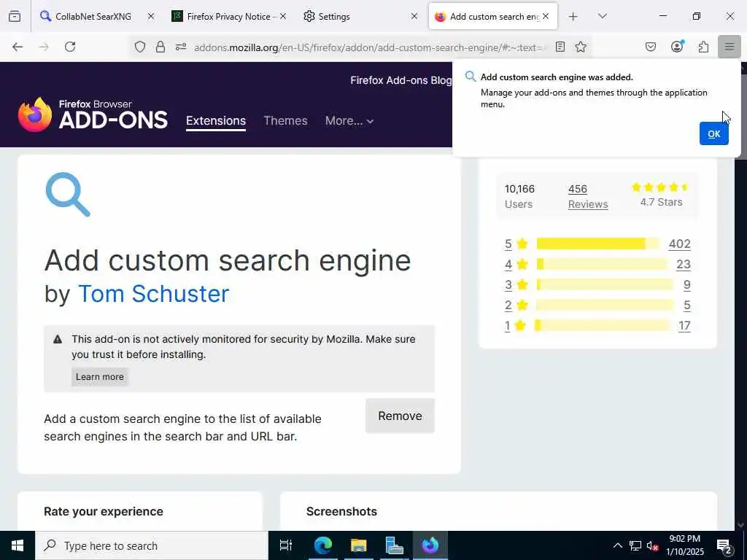
Task: Open a new tab with plus button
Action: (x=573, y=17)
